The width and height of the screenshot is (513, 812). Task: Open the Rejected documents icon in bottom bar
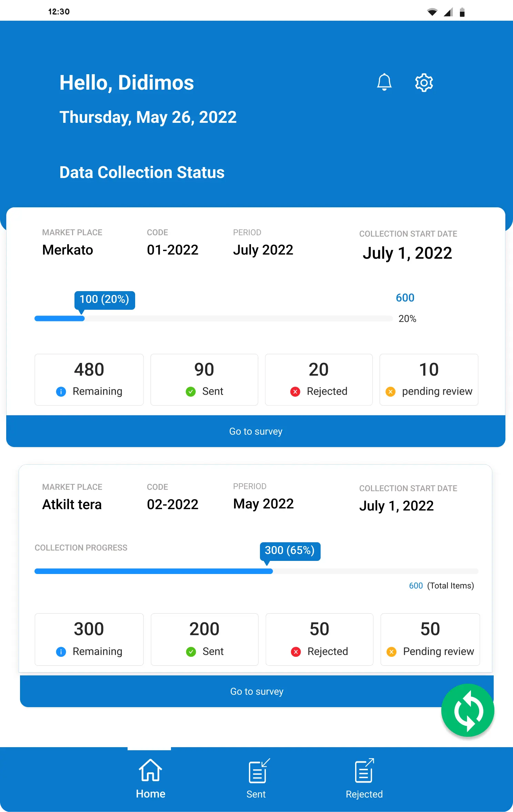[x=365, y=770]
